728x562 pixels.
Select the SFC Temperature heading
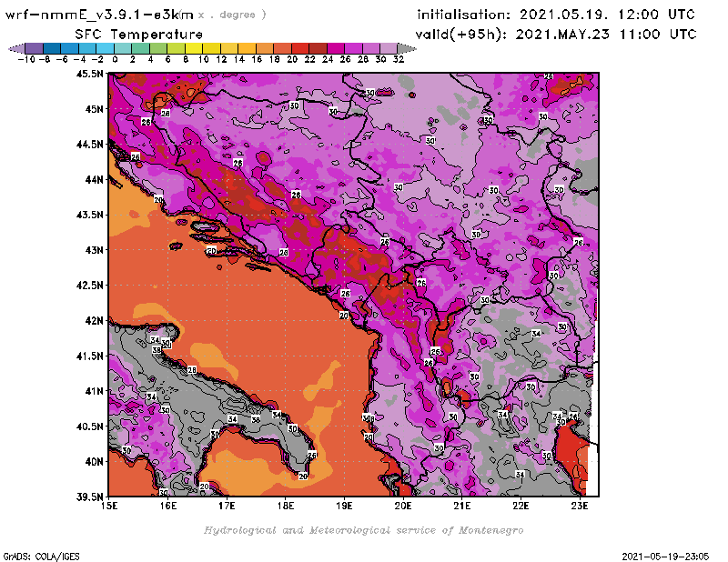(139, 35)
